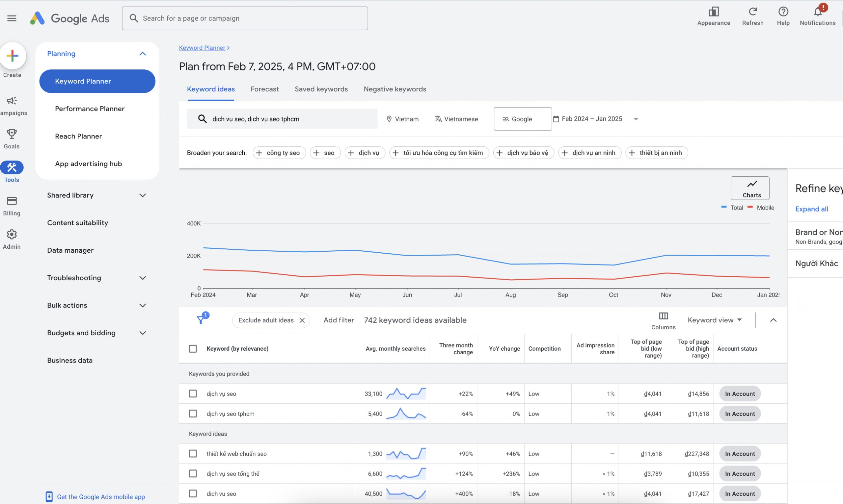Check the select-all keywords header checkbox
843x504 pixels.
click(193, 348)
